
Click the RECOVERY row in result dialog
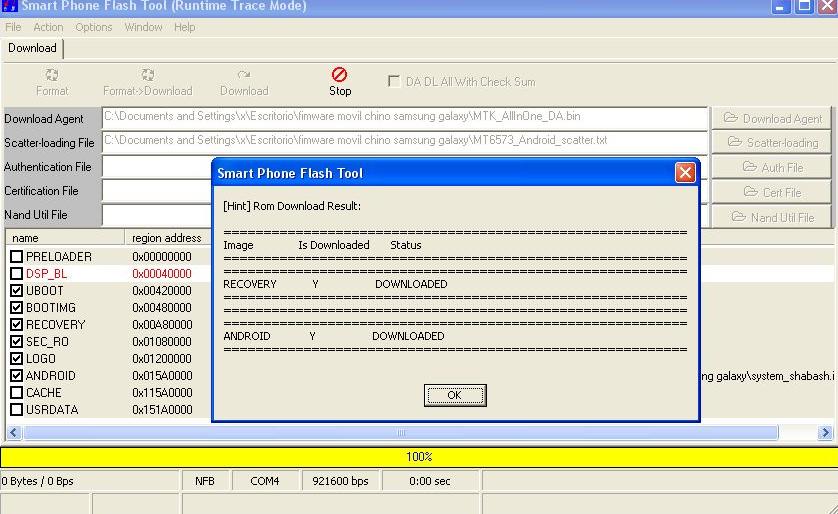(335, 284)
